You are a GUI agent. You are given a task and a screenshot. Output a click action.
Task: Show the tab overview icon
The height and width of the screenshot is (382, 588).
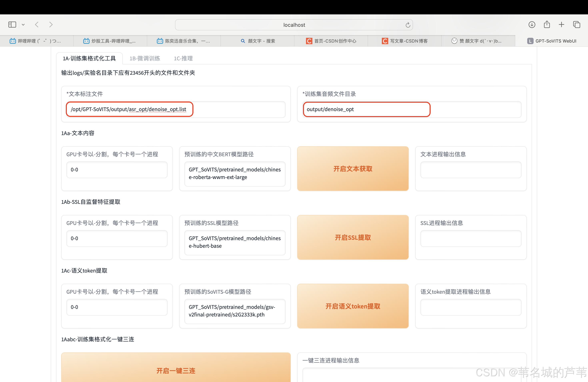577,25
